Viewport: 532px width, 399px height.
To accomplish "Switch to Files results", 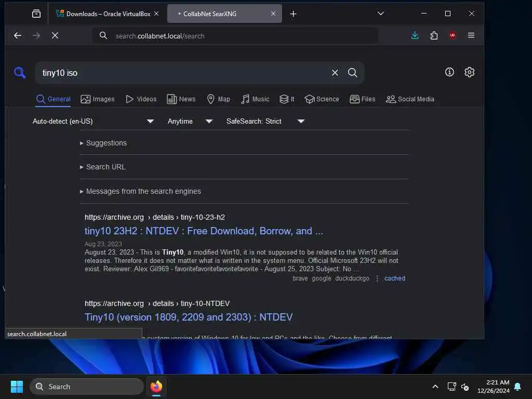I will tap(362, 99).
